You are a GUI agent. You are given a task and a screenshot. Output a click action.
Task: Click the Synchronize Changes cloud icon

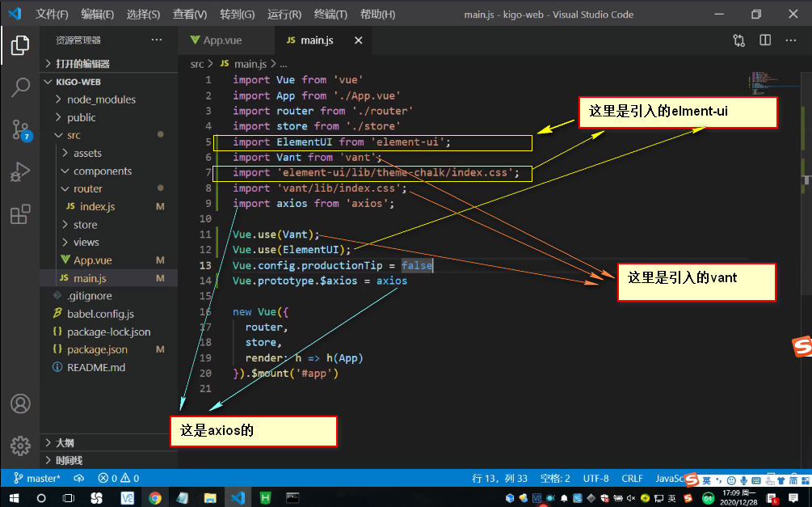pyautogui.click(x=78, y=478)
